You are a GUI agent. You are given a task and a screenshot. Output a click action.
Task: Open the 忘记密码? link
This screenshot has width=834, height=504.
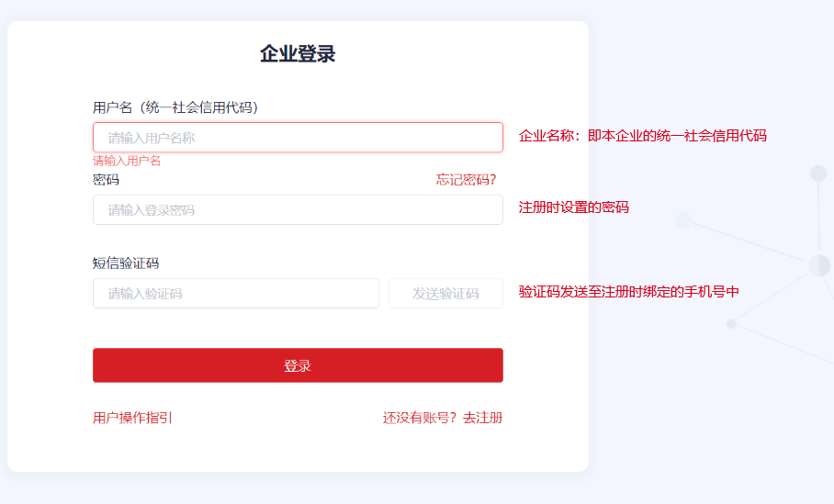(x=467, y=180)
